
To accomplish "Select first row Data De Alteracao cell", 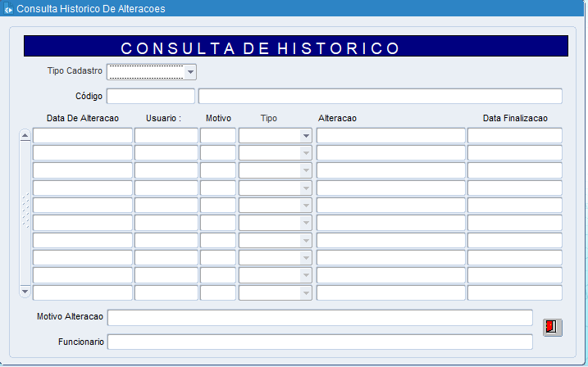I will point(83,135).
